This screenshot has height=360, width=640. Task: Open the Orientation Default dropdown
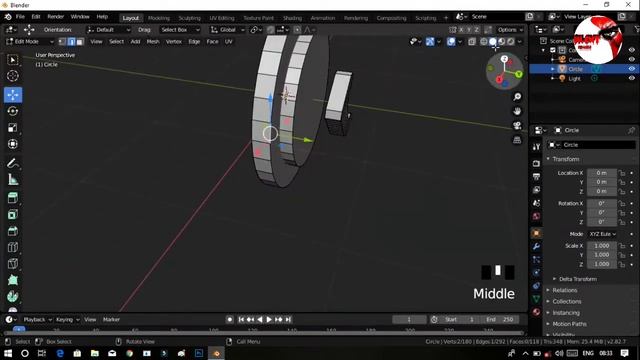pyautogui.click(x=108, y=30)
